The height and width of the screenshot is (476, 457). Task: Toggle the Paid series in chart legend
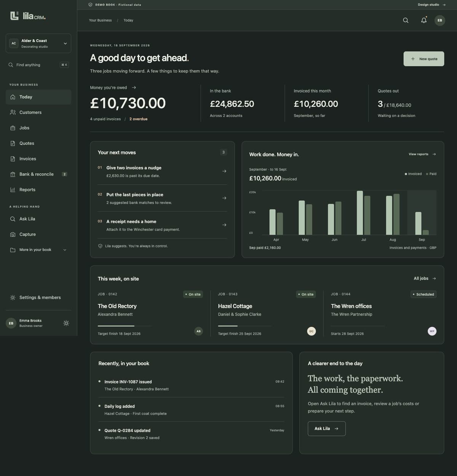[x=431, y=174]
